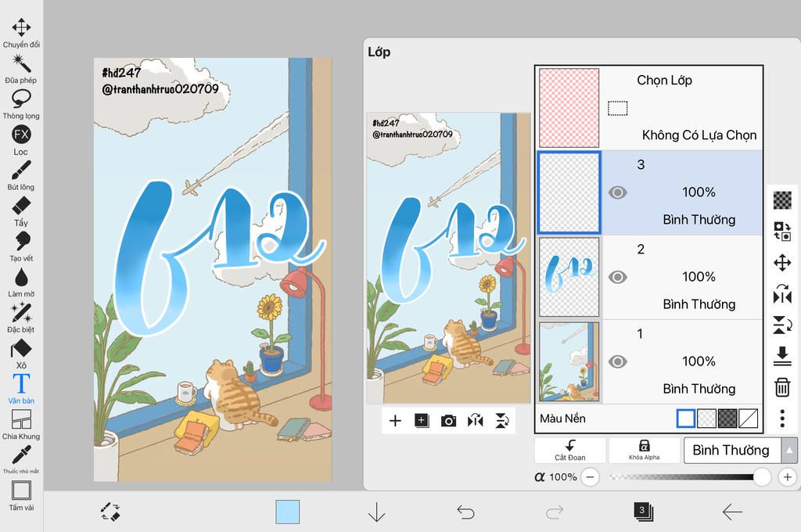Click the Chọn Lớp selection layer thumbnail
The width and height of the screenshot is (801, 532).
[x=569, y=108]
